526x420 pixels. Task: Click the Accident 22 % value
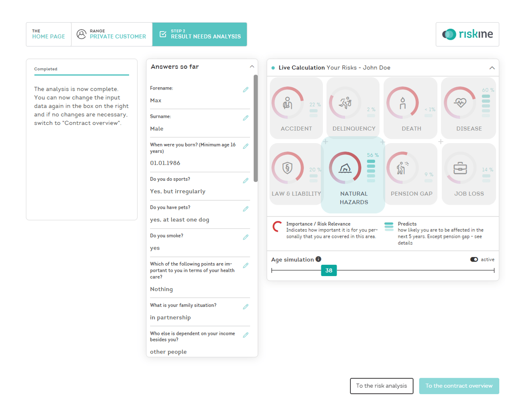[315, 105]
